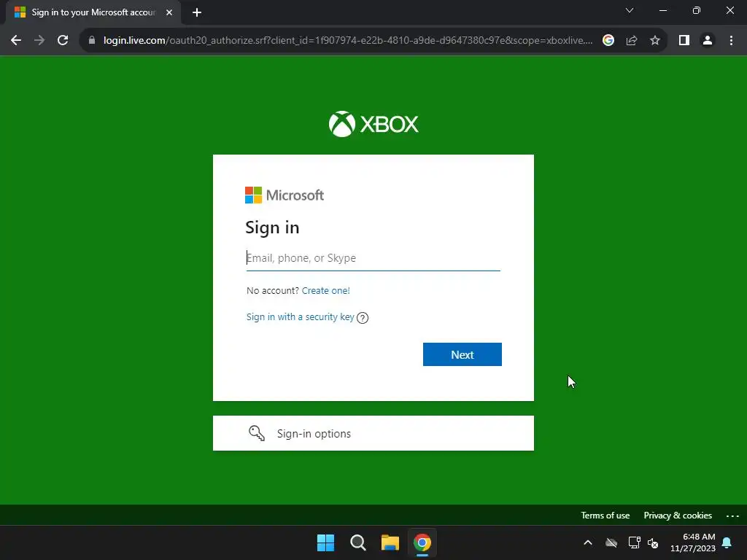Reload the page with the refresh icon

coord(63,41)
